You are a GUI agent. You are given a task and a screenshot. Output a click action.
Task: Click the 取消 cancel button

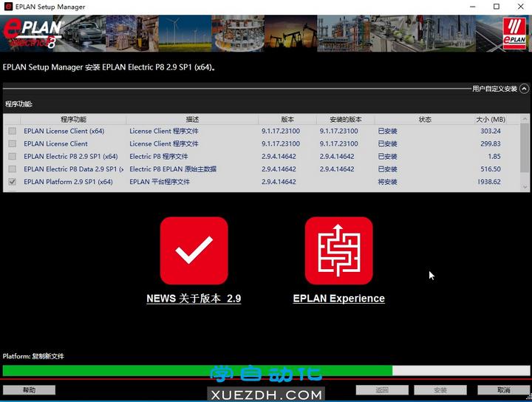[503, 390]
